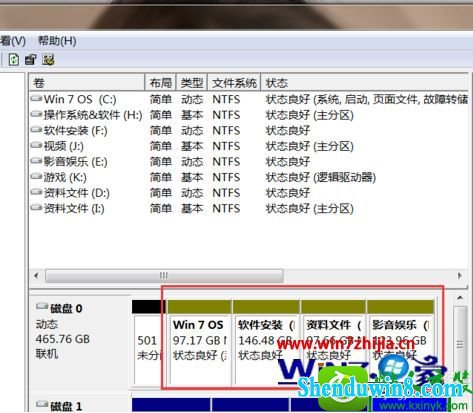Screen dimensions: 473x413
Task: Sort by the 文件系统 column header
Action: [234, 82]
